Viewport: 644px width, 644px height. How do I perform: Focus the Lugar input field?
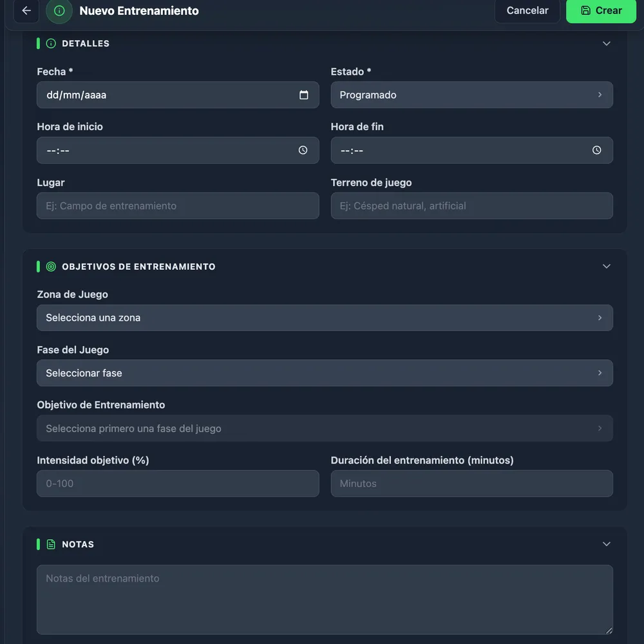click(178, 206)
